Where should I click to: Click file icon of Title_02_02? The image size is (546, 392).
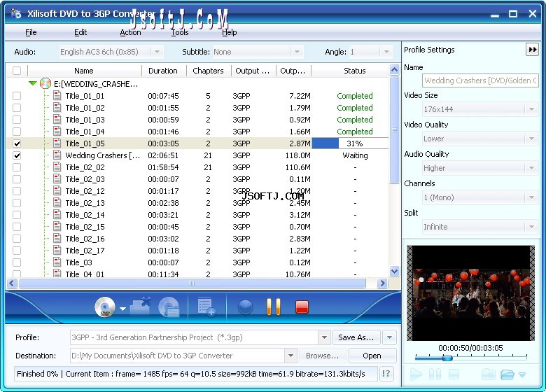pos(57,167)
